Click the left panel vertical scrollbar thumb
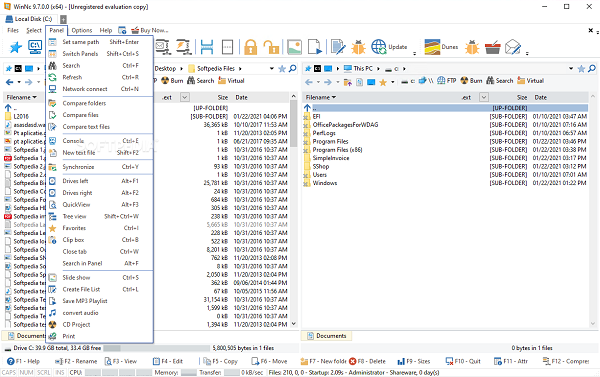600x377 pixels. pos(293,123)
